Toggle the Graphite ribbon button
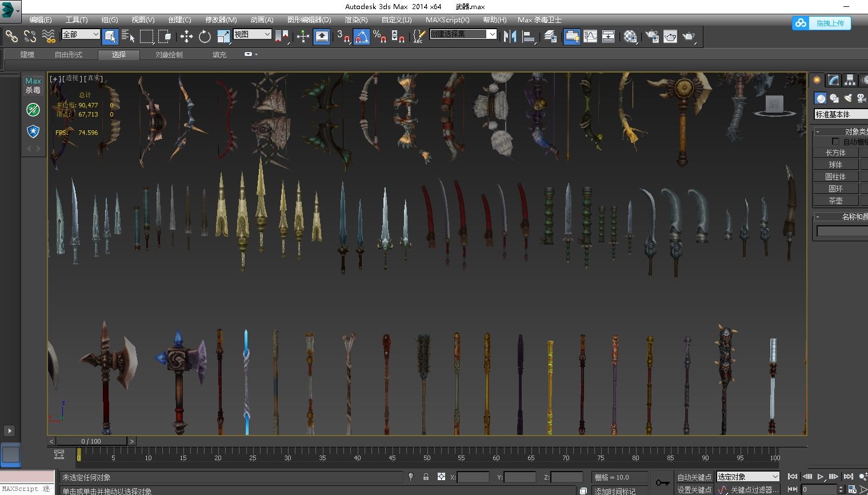This screenshot has height=495, width=868. pos(571,37)
